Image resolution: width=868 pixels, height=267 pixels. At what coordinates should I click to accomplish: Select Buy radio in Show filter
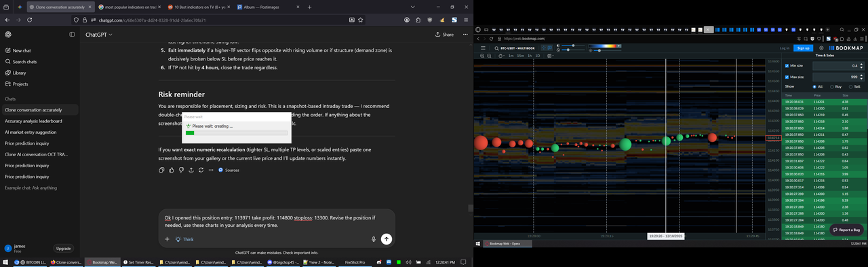point(832,87)
